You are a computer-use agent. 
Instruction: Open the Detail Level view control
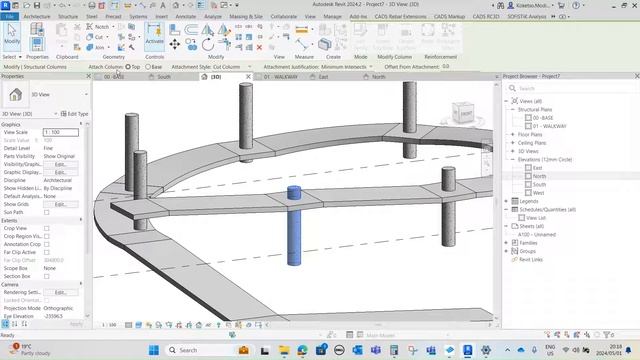[129, 325]
